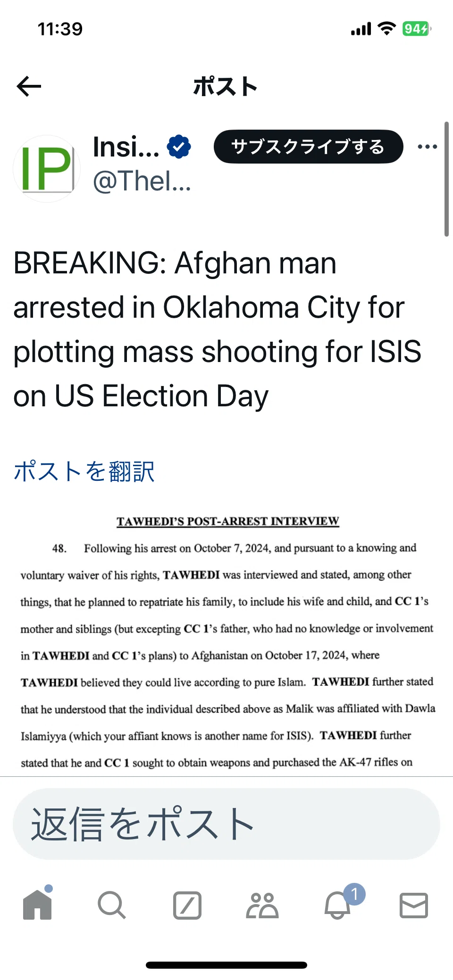Open the Messages envelope tab
This screenshot has height=980, width=453.
pyautogui.click(x=414, y=905)
